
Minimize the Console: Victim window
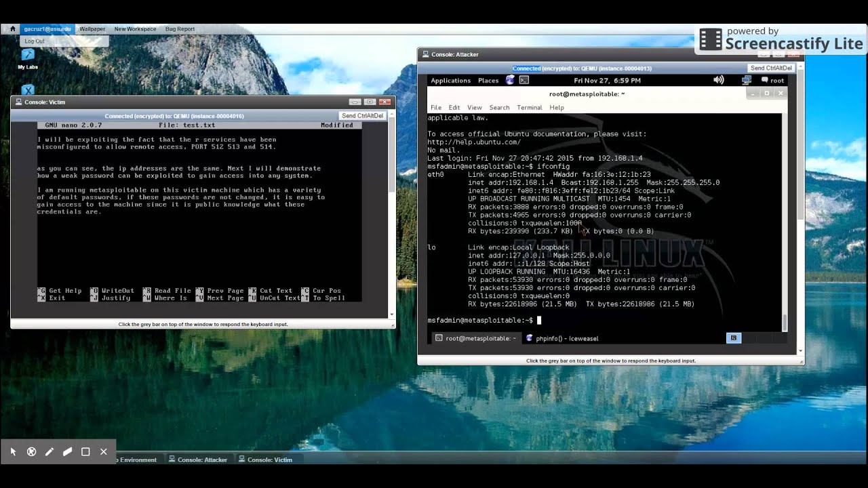point(355,102)
